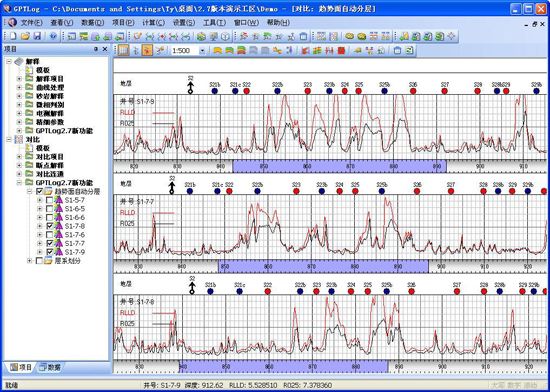Open the 计算(C) menu
This screenshot has height=392, width=550.
pos(153,23)
